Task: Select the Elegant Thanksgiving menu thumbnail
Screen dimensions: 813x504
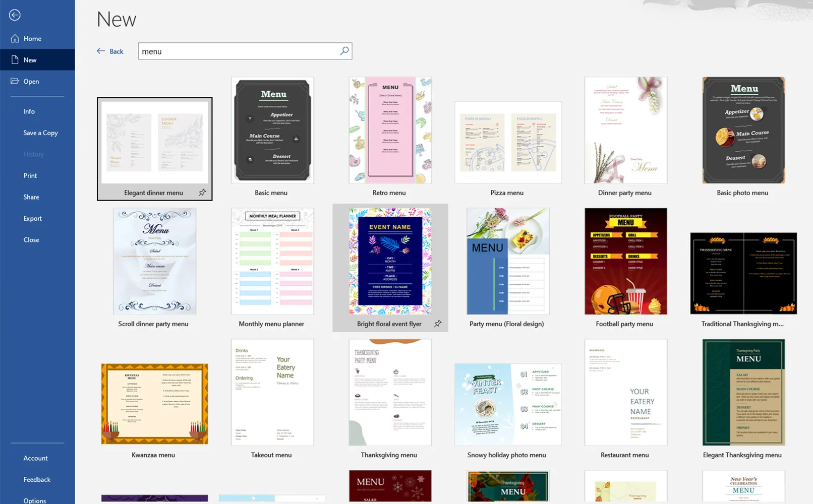Action: click(743, 392)
